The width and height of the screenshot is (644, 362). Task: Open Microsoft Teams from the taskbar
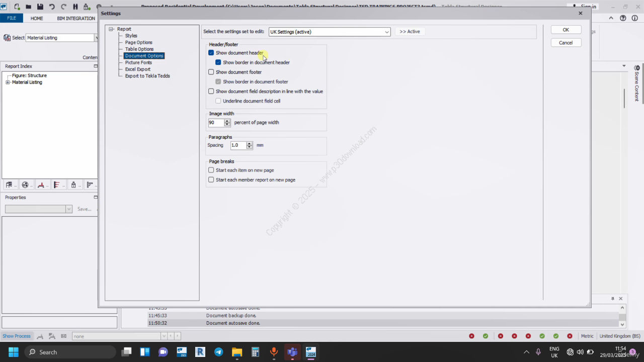click(x=292, y=352)
